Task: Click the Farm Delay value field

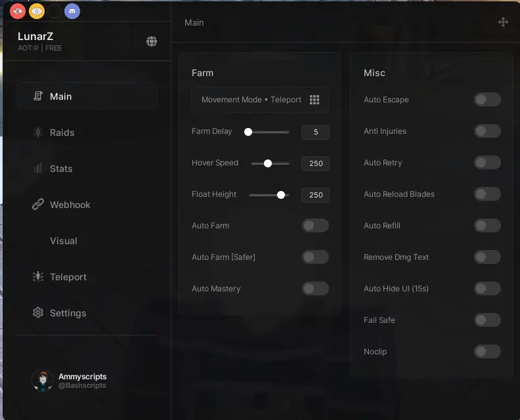Action: [315, 132]
